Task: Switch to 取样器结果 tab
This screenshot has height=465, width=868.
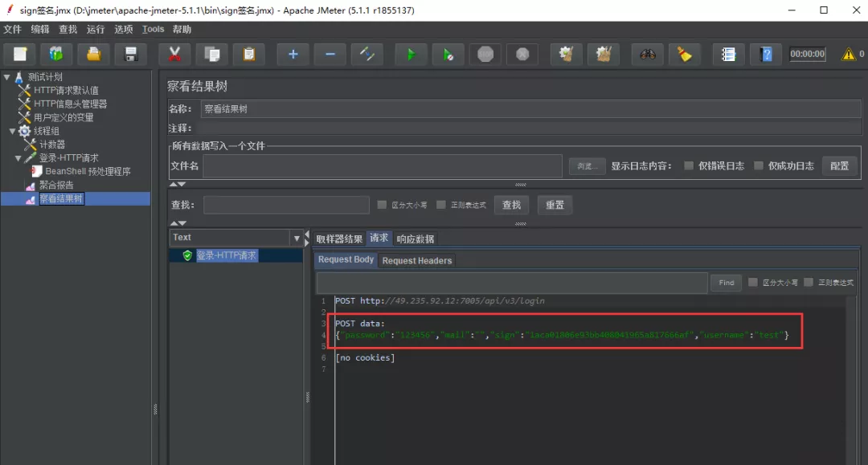Action: pyautogui.click(x=339, y=239)
